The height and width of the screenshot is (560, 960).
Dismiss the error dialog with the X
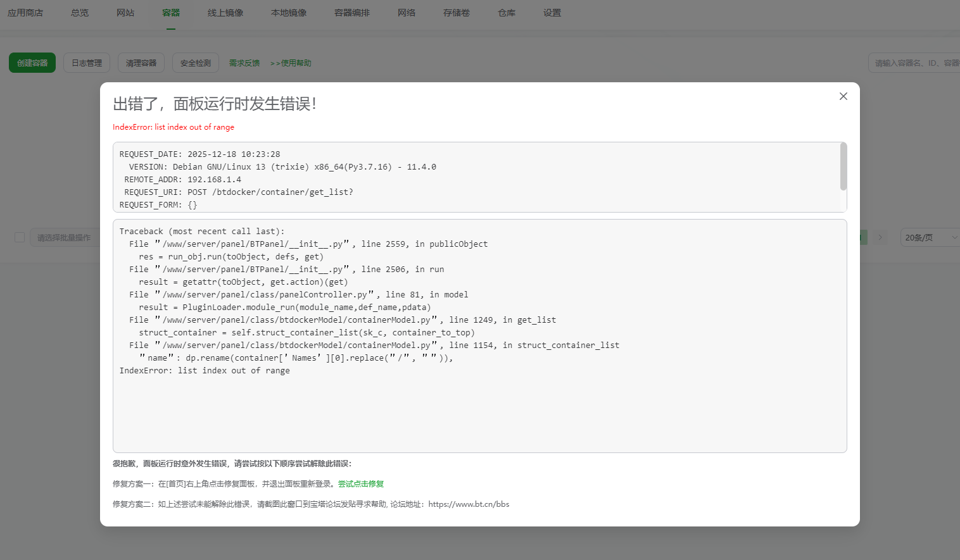point(843,96)
